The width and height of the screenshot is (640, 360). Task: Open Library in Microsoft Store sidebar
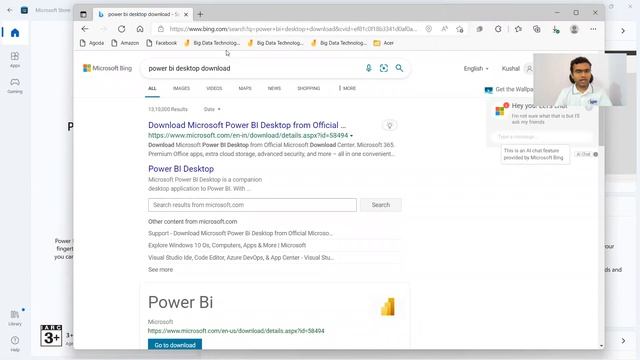pyautogui.click(x=15, y=318)
